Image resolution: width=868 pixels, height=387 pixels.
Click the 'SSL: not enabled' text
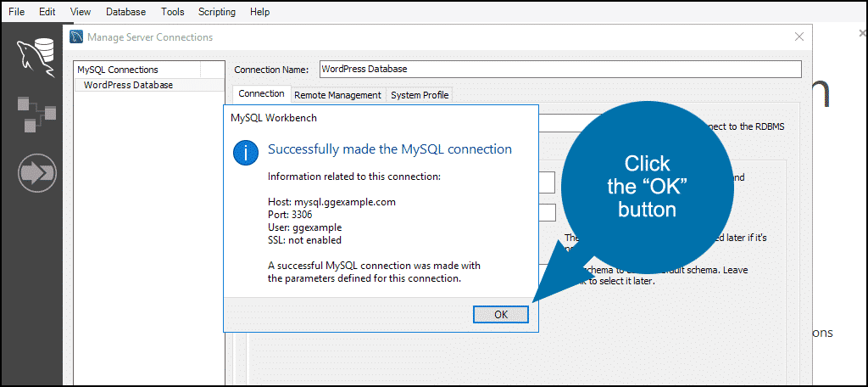tap(304, 240)
